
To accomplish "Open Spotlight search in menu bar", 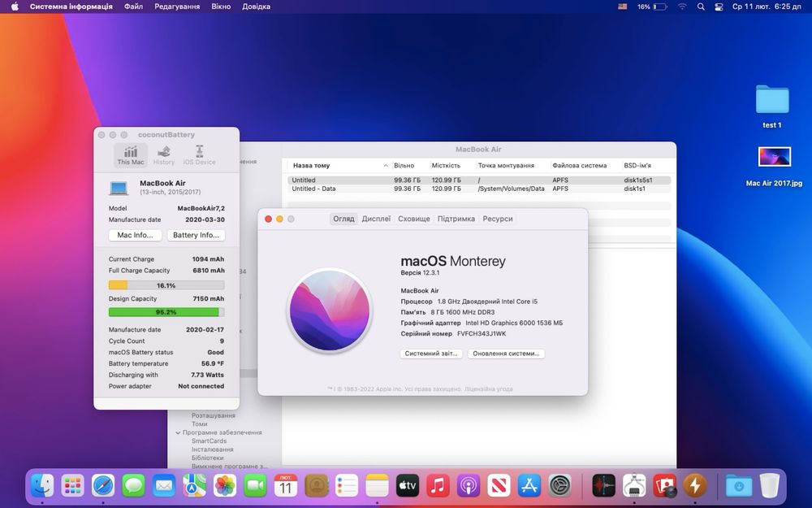I will tap(701, 7).
